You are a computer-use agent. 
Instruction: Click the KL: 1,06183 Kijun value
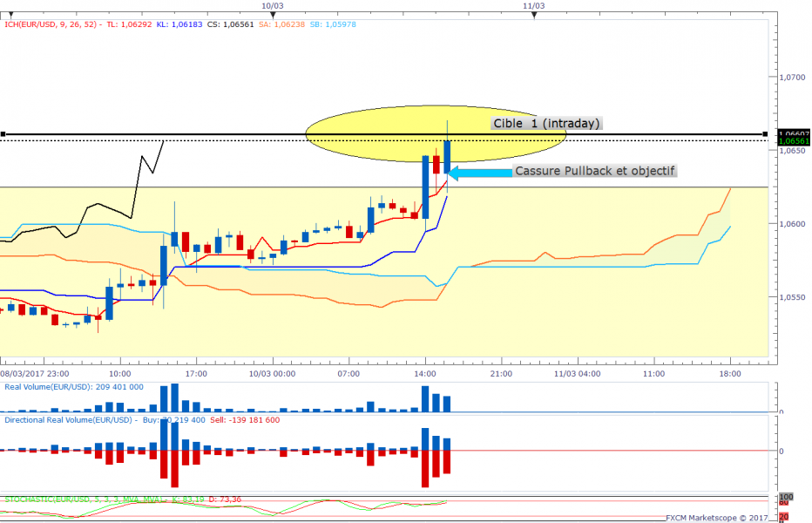pos(179,24)
